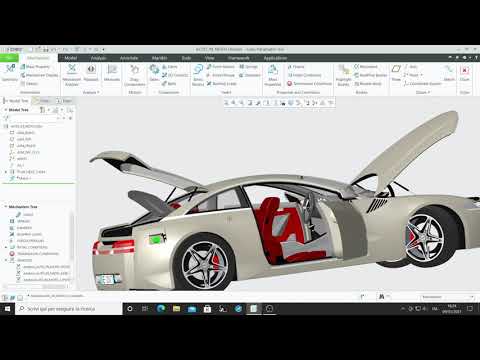Switch to the View ribbon tab
This screenshot has width=480, height=360.
pyautogui.click(x=209, y=58)
